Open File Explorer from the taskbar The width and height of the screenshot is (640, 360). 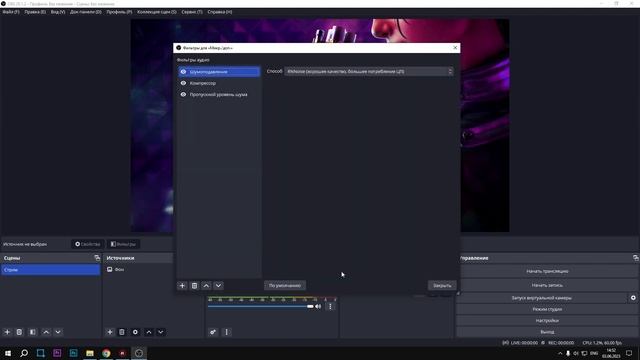click(90, 353)
